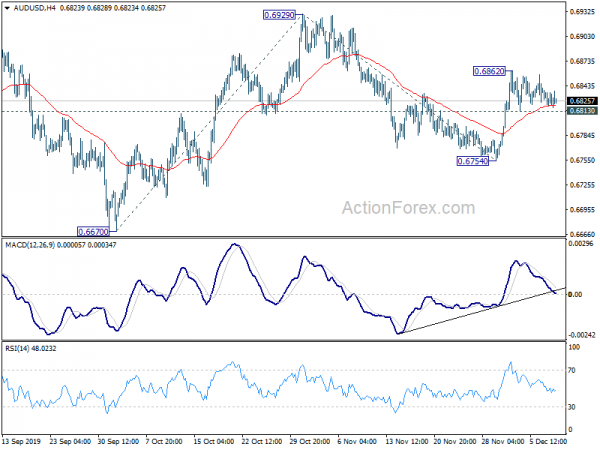Click the 0.67550 price axis value
This screenshot has width=600, height=450.
(582, 160)
